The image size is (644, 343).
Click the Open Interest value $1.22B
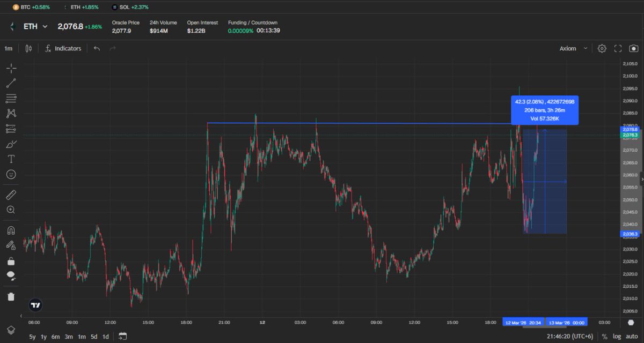coord(195,31)
